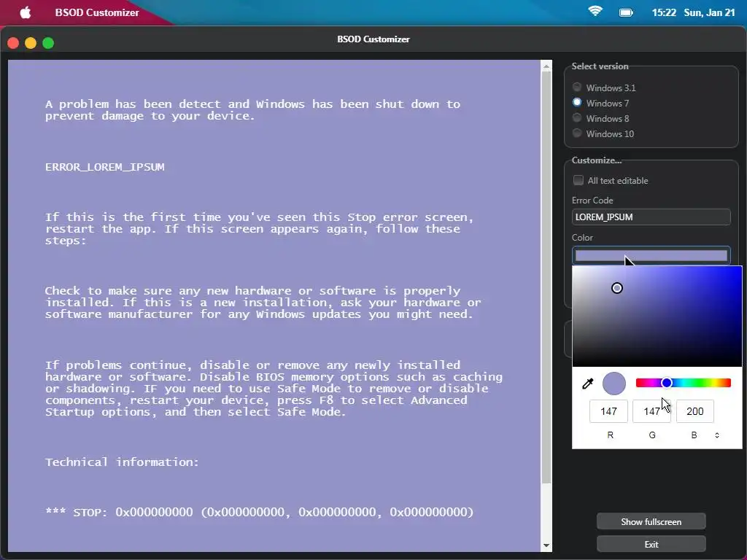Open the Wi-Fi status icon
The height and width of the screenshot is (560, 747).
(595, 12)
